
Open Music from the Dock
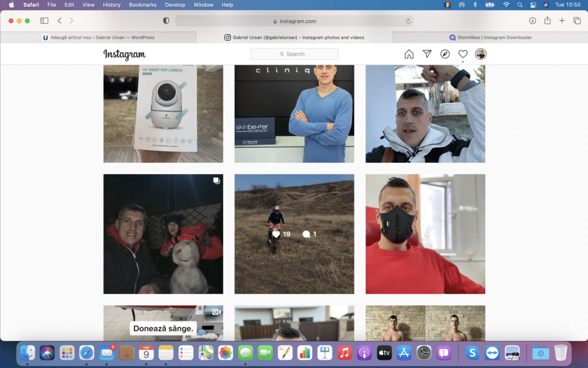tap(345, 353)
